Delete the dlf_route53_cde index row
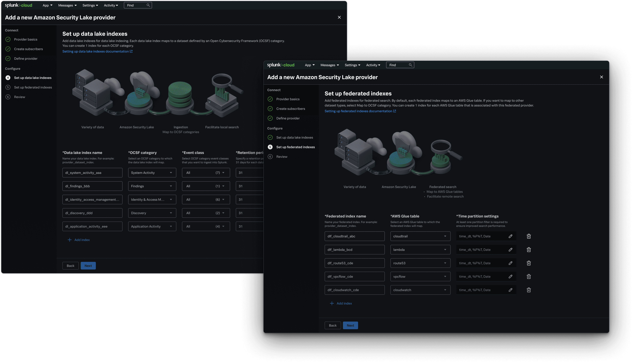 [529, 263]
